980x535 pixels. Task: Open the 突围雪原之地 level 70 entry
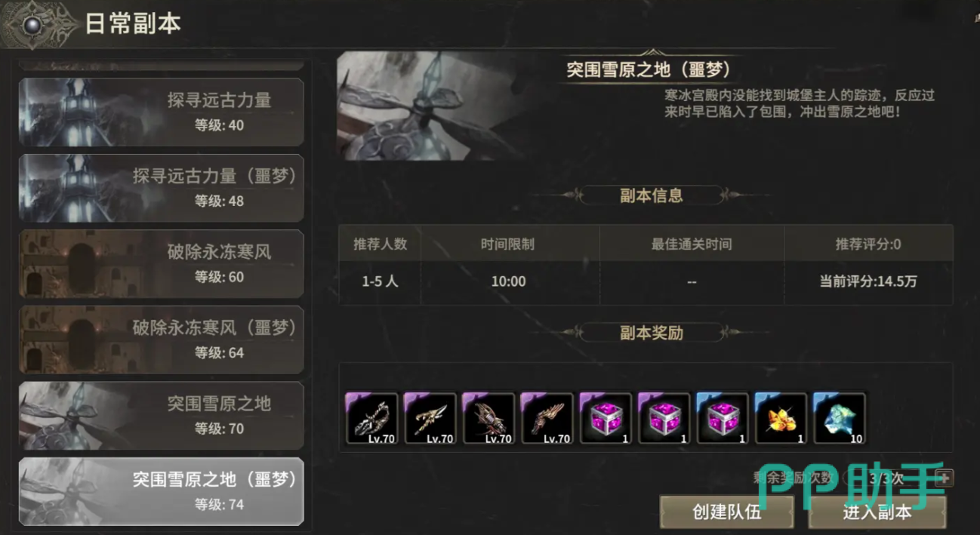tap(161, 416)
